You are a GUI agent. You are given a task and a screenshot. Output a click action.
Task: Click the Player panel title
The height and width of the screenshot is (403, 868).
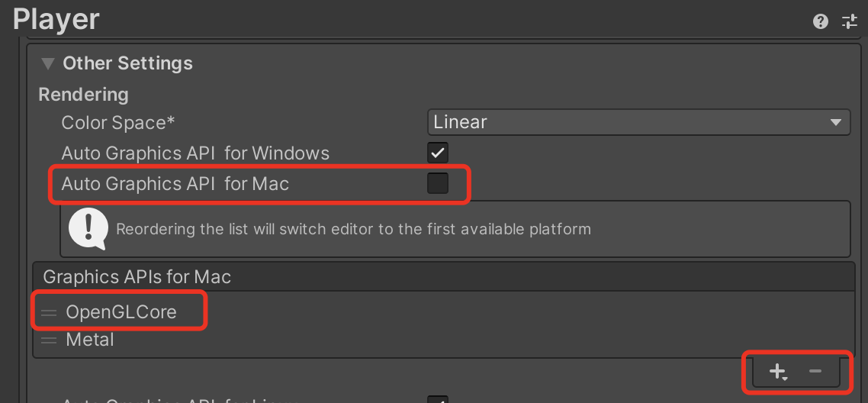56,20
